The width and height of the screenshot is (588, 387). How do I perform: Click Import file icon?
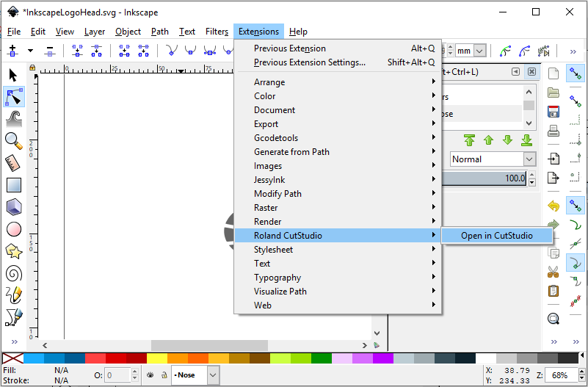[553, 159]
